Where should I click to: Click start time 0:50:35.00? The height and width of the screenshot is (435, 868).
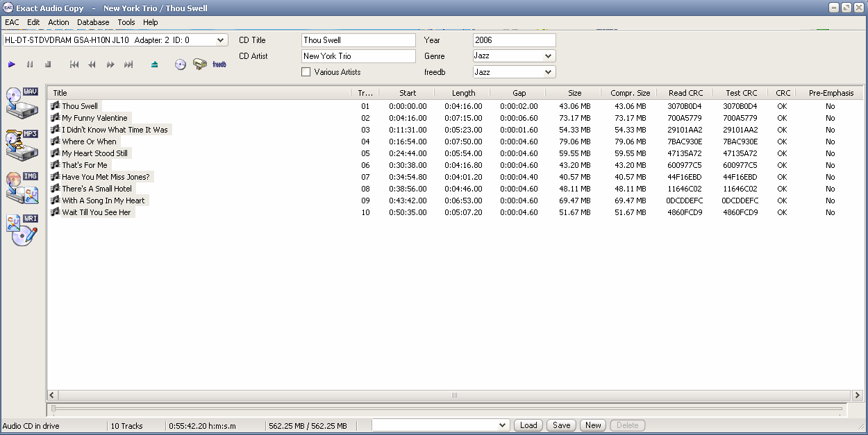point(408,212)
